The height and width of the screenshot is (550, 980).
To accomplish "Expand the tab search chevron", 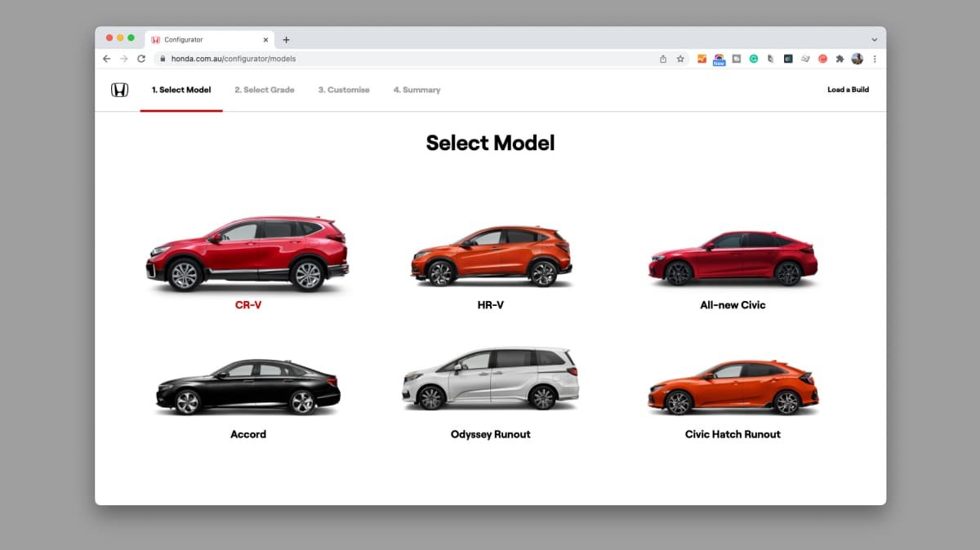I will [875, 39].
